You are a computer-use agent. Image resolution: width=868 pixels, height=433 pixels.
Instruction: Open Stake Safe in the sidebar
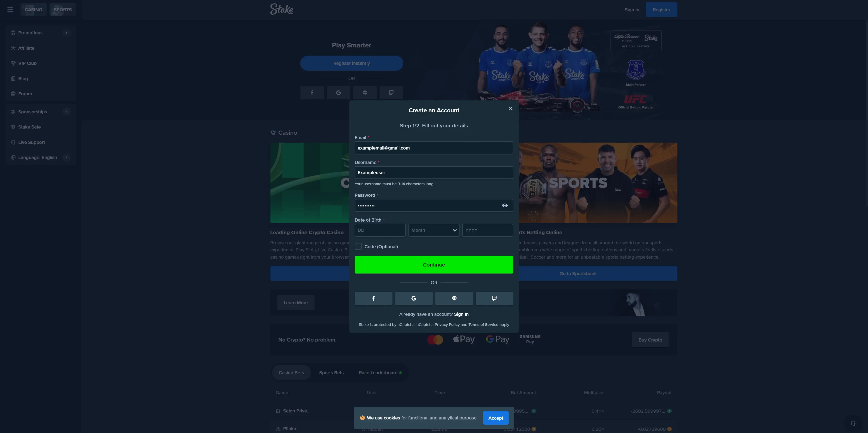pos(40,127)
